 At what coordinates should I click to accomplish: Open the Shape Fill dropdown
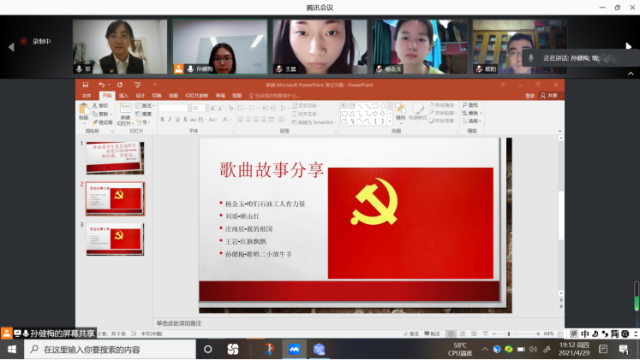coord(443,105)
